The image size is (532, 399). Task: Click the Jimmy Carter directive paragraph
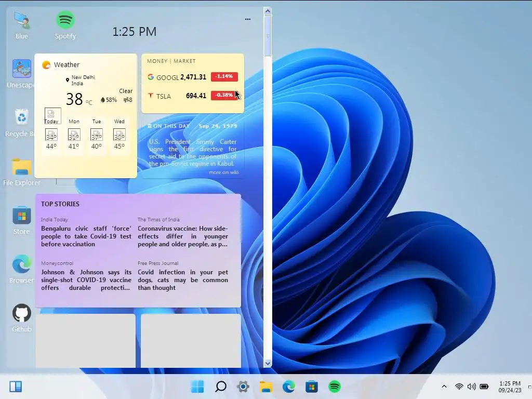pyautogui.click(x=193, y=153)
